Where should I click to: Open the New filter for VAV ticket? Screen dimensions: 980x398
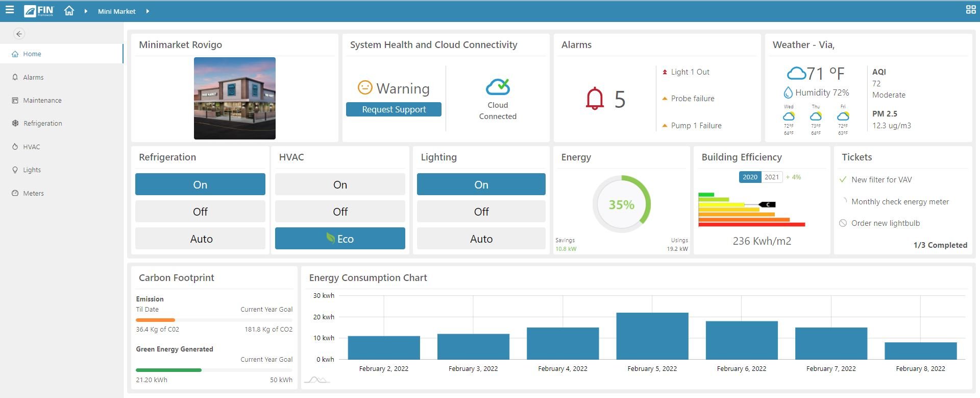point(881,180)
